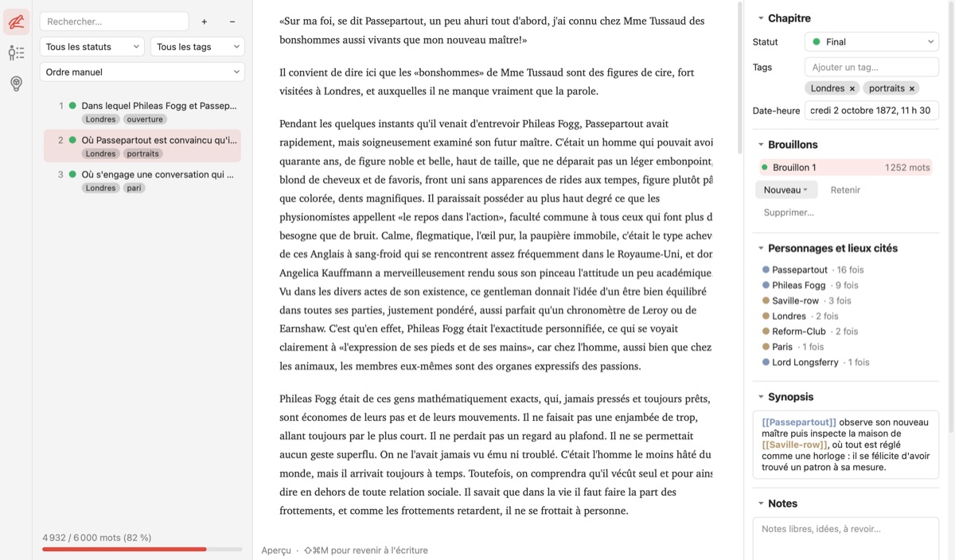The image size is (955, 560).
Task: Click 'Londres · 2 fois' entry
Action: [x=800, y=316]
